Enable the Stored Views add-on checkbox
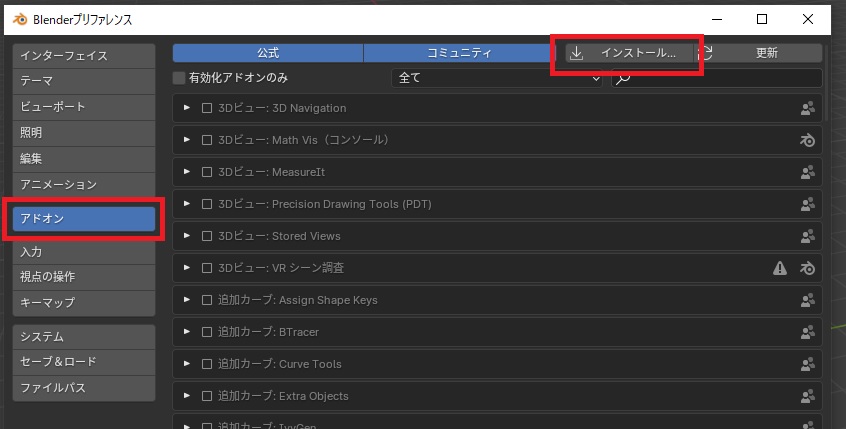 tap(207, 236)
